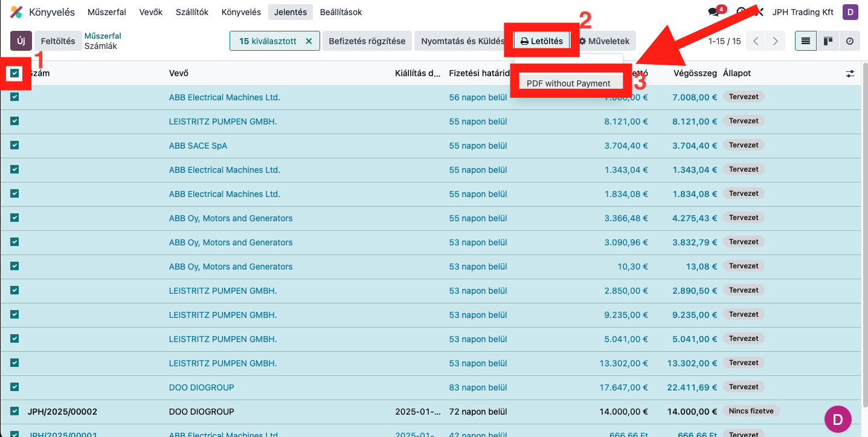The height and width of the screenshot is (437, 868).
Task: Toggle the select-all checkbox in the header
Action: click(14, 73)
